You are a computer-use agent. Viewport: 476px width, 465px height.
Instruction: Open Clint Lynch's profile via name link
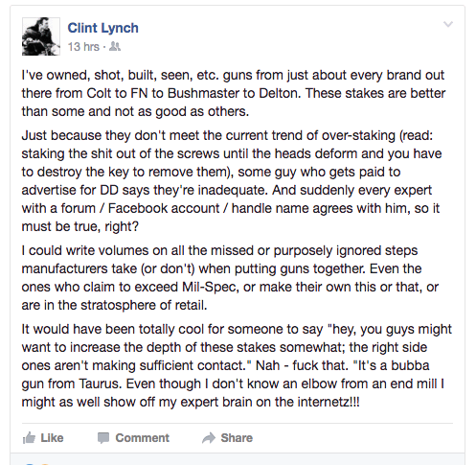coord(102,28)
